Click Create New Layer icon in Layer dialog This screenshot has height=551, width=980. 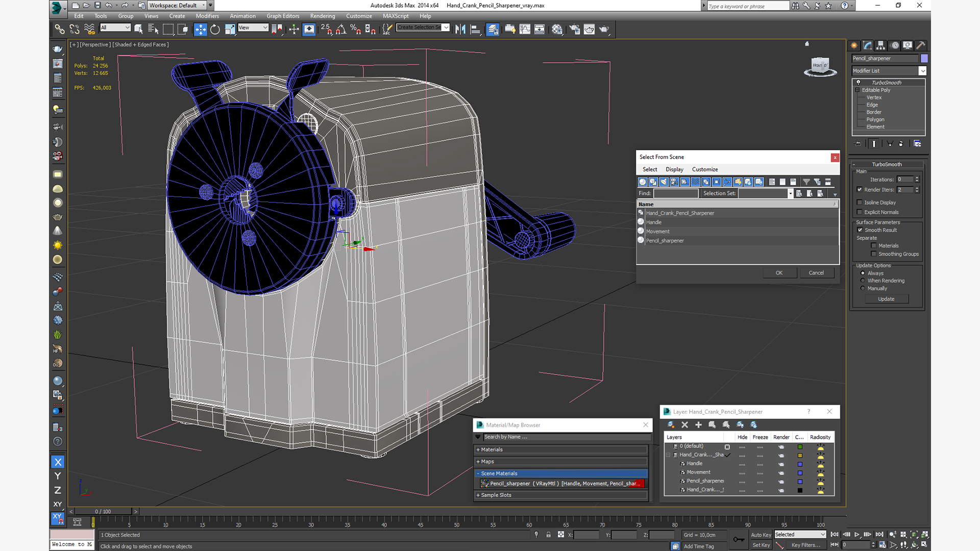point(671,424)
